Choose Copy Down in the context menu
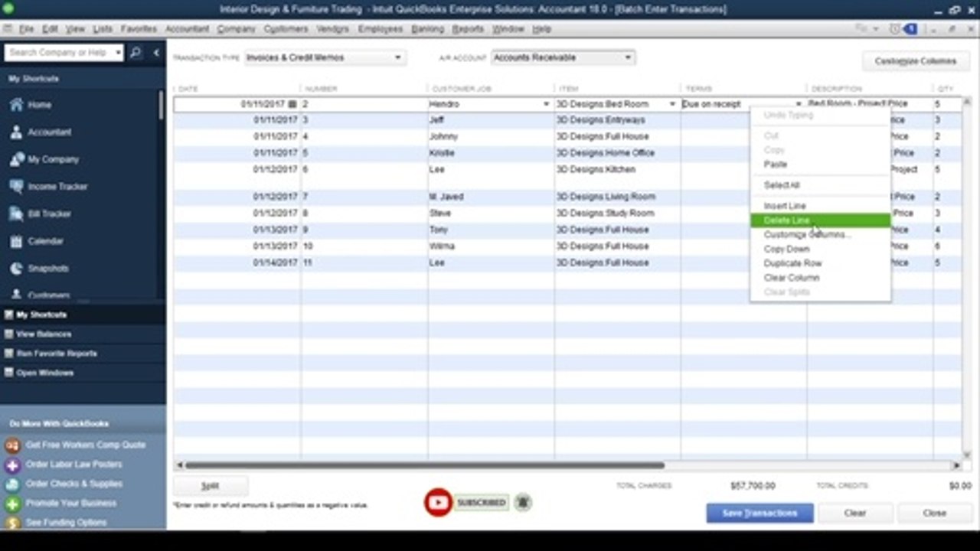The height and width of the screenshot is (551, 980). pos(820,249)
